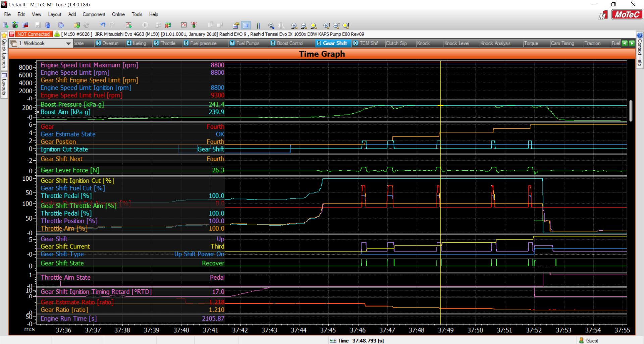Open the Component menu

94,14
